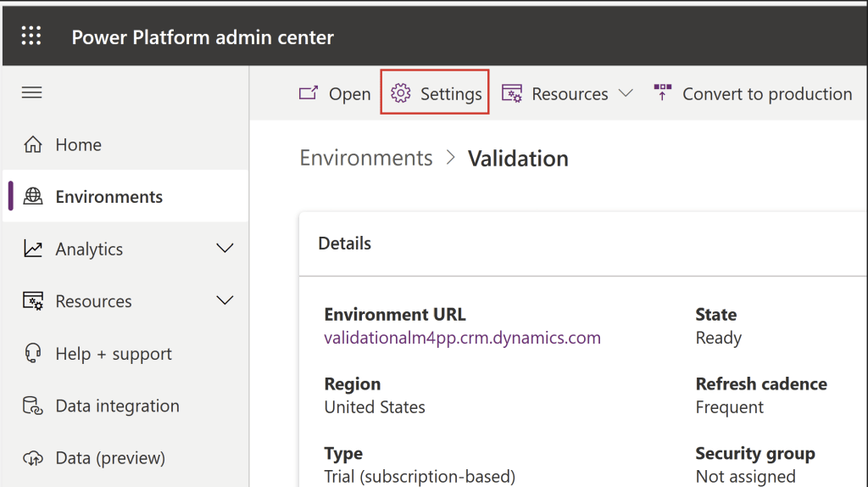868x487 pixels.
Task: Click the Home house icon
Action: point(33,145)
